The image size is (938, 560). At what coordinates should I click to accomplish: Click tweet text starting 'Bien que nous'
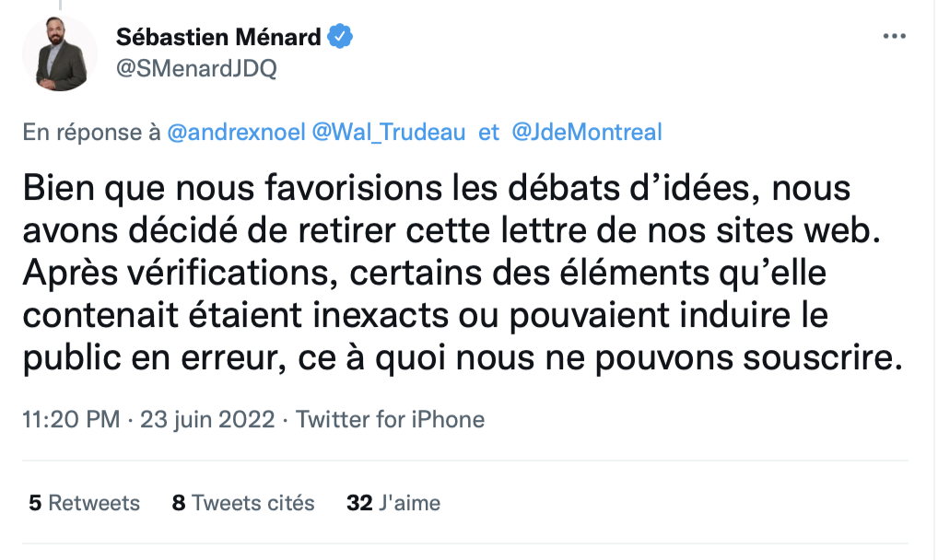coord(463,273)
